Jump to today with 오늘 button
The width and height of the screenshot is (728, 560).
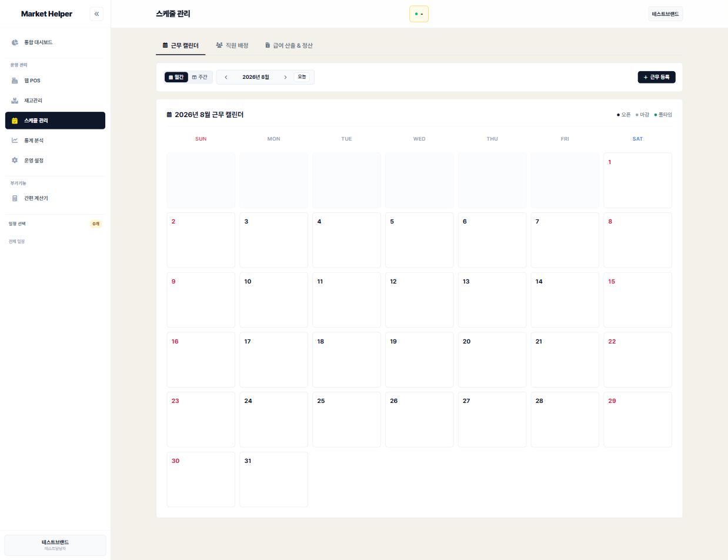[x=302, y=77]
